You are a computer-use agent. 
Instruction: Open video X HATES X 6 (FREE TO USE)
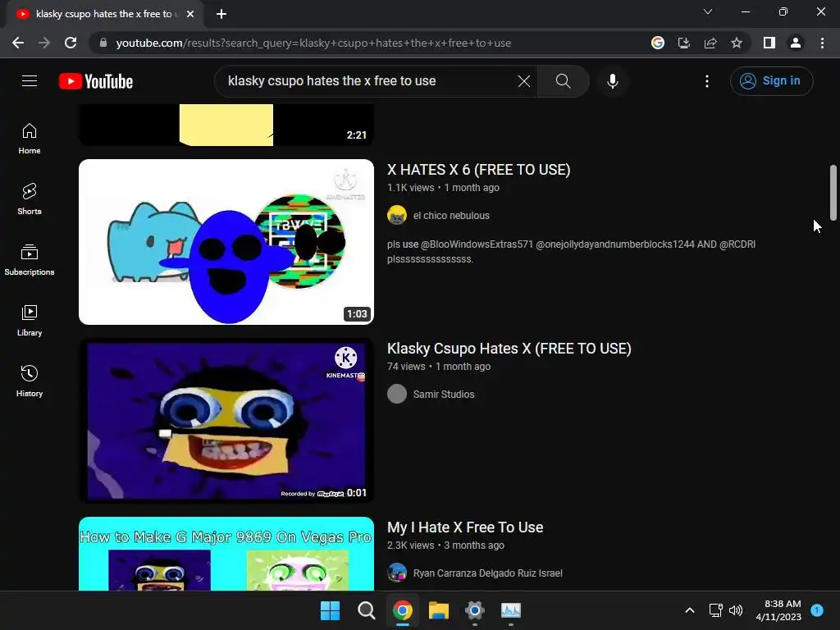[478, 170]
